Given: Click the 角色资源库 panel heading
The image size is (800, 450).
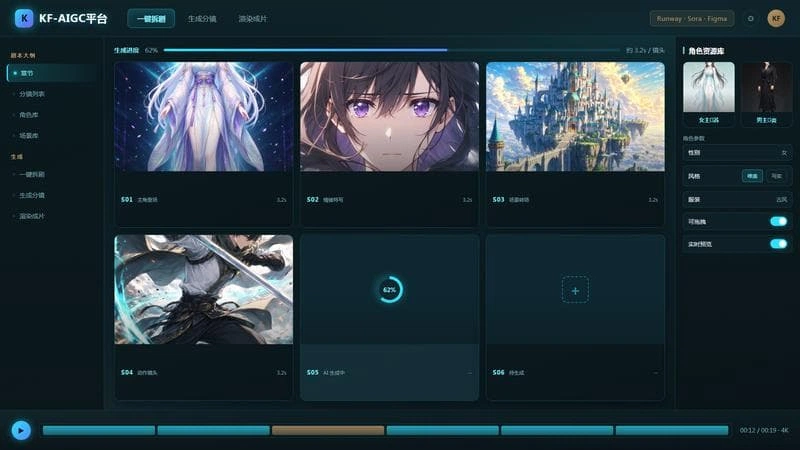Looking at the screenshot, I should point(706,51).
